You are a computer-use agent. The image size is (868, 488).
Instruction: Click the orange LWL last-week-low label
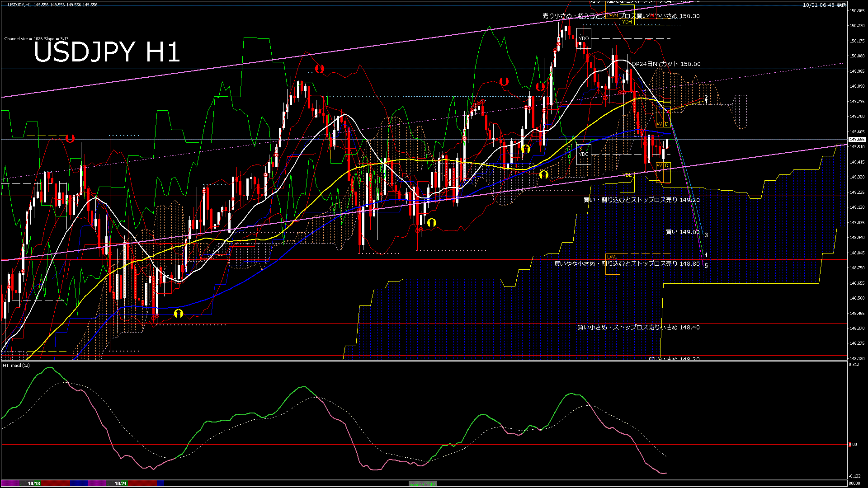[x=612, y=257]
